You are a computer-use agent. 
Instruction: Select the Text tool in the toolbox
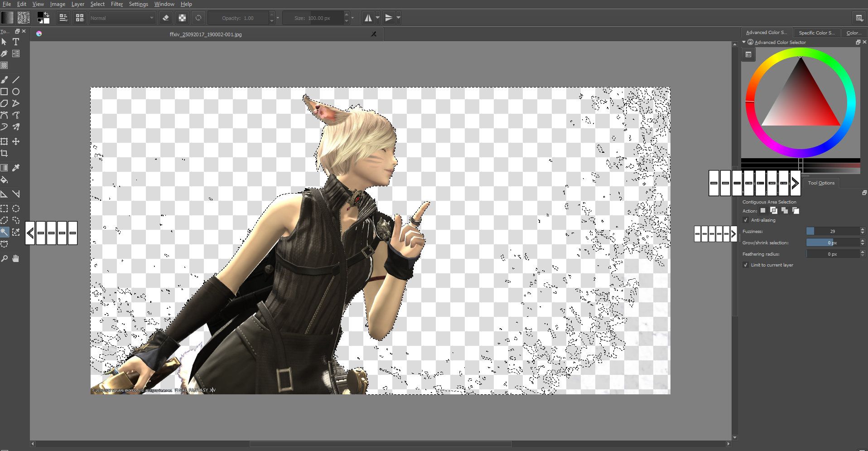coord(16,42)
